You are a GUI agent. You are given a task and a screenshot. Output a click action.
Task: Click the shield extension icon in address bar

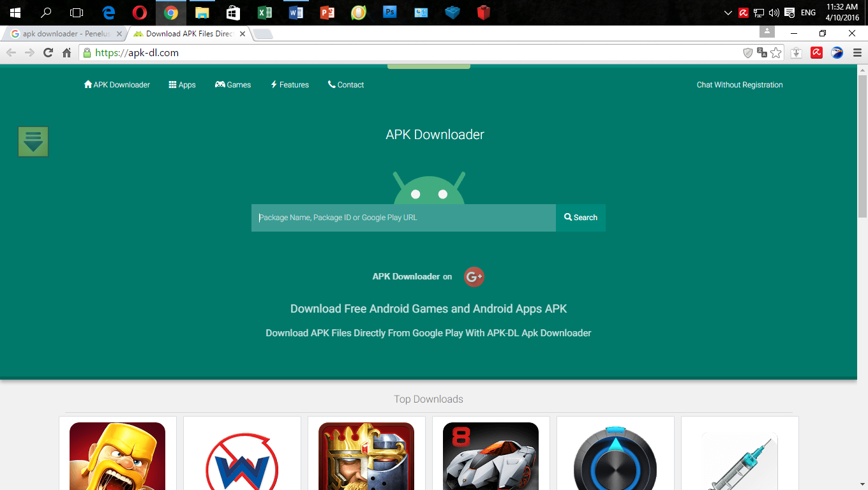click(x=748, y=53)
